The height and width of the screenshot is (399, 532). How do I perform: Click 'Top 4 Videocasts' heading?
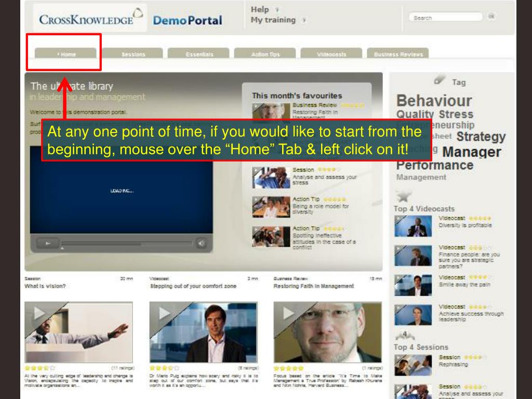coord(424,209)
